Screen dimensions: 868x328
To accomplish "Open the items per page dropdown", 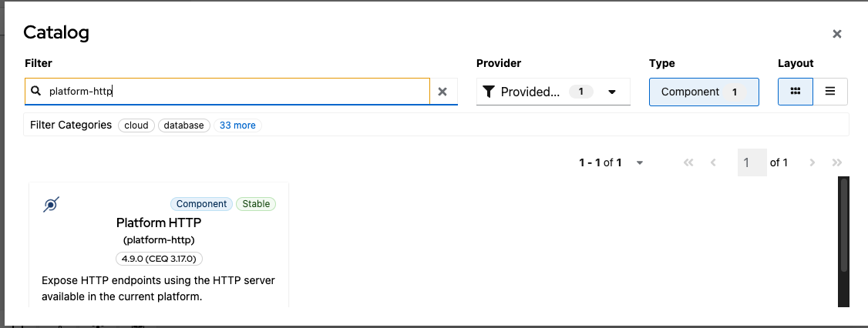I will coord(640,162).
